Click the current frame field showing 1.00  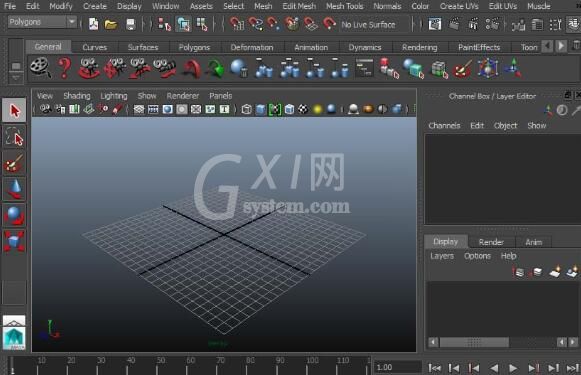[397, 367]
